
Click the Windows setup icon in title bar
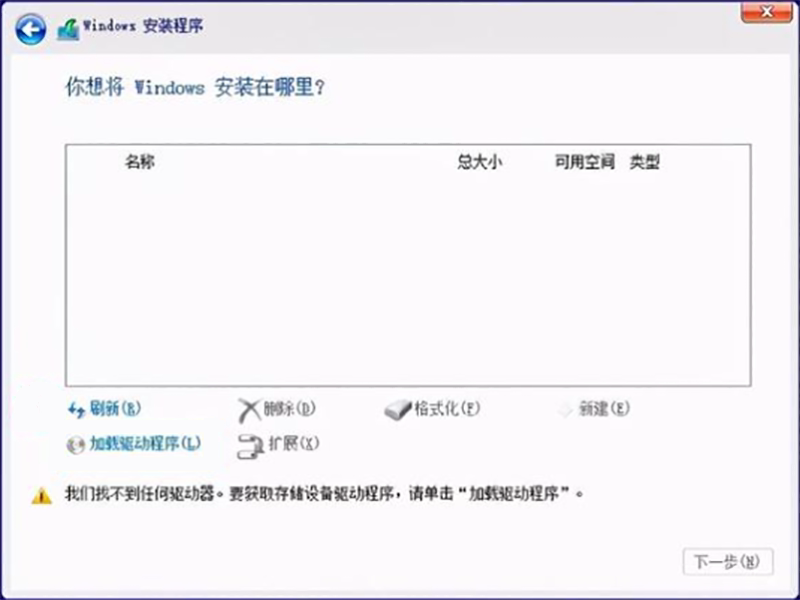tap(68, 29)
